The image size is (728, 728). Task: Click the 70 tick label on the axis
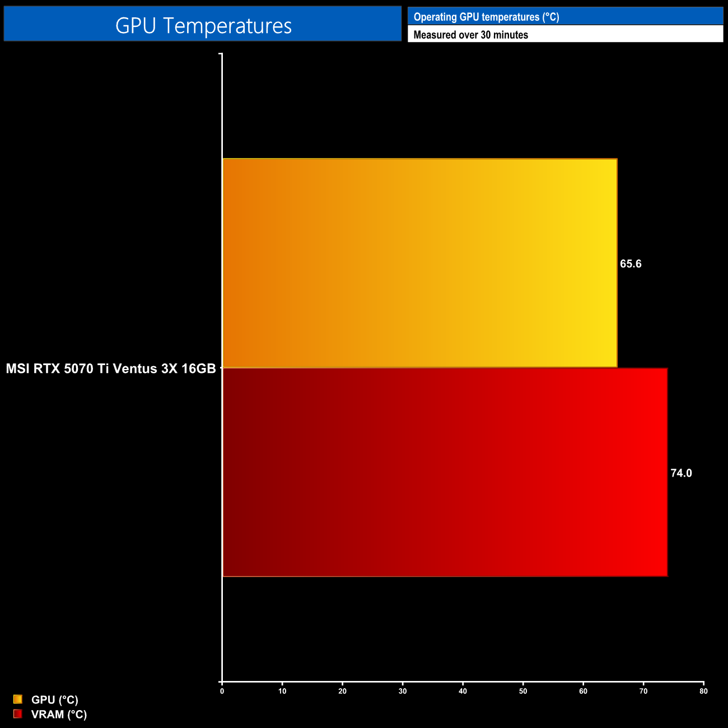point(643,691)
